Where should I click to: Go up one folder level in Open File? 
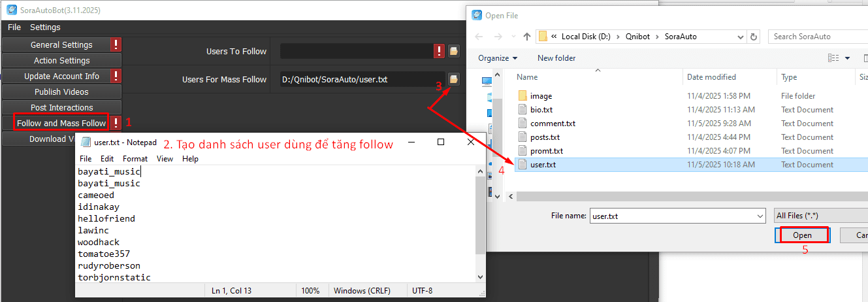[x=527, y=37]
